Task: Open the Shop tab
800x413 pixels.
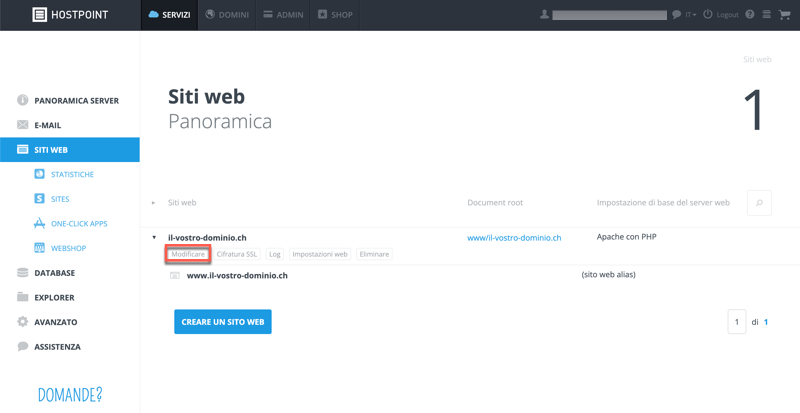Action: (335, 15)
